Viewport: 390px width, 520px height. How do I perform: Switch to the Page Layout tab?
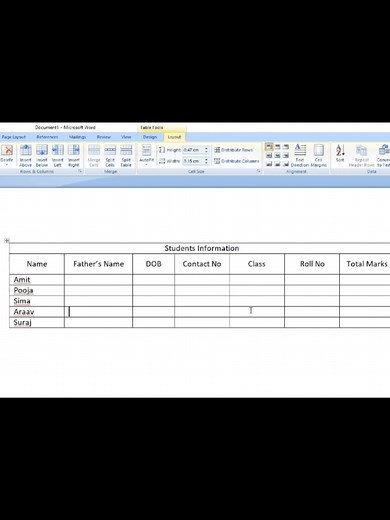click(x=14, y=137)
